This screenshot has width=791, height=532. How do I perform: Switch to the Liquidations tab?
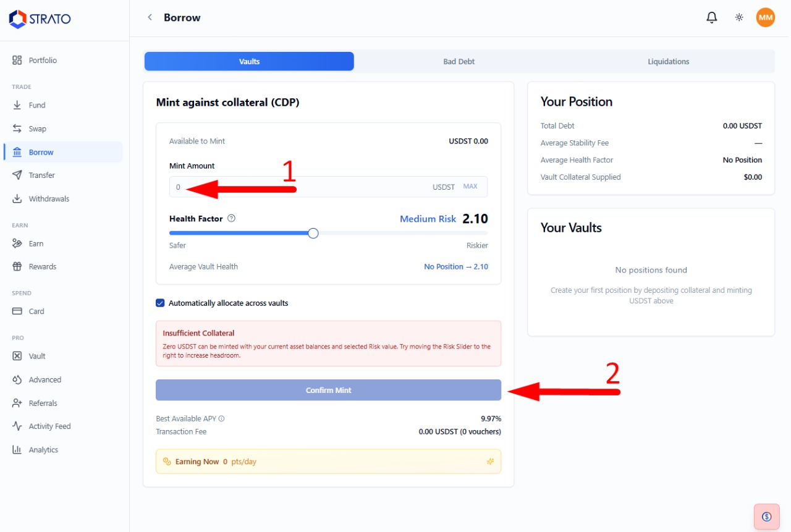(669, 61)
